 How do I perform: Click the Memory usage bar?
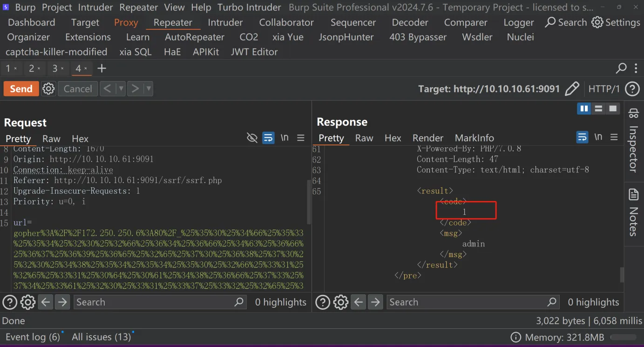[x=623, y=337]
